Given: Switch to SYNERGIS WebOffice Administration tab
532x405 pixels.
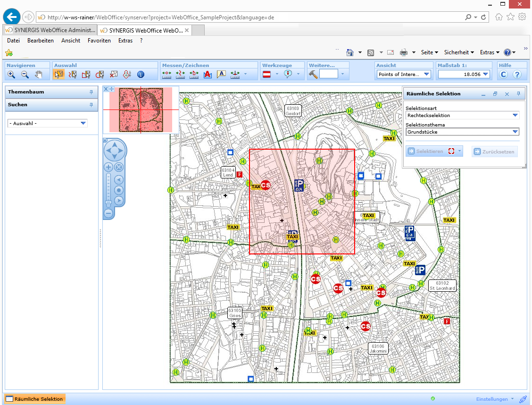Looking at the screenshot, I should point(50,30).
